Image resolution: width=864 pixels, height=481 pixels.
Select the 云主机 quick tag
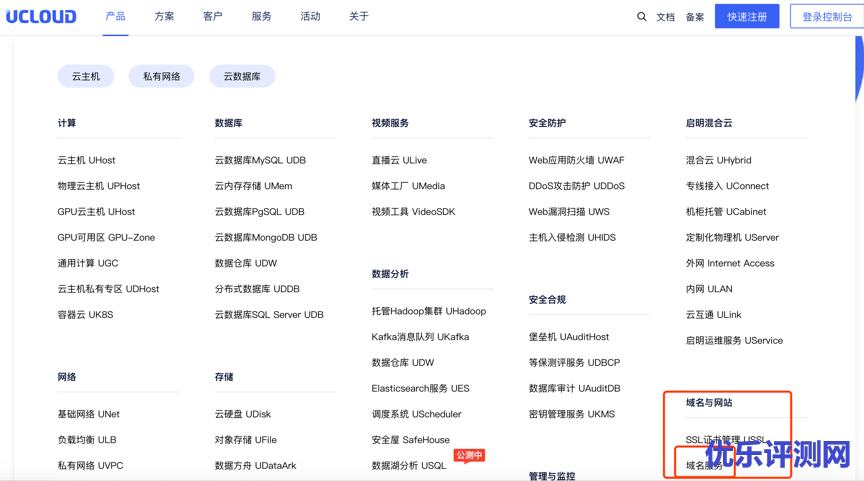[85, 77]
